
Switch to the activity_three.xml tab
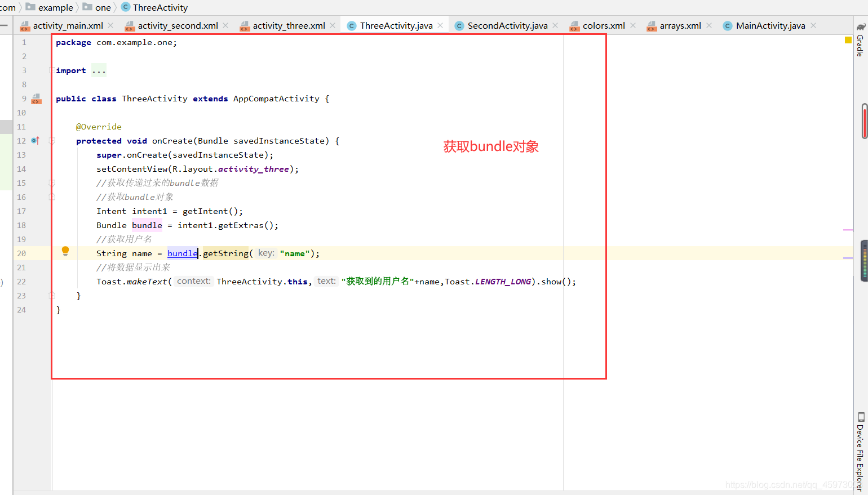coord(289,26)
